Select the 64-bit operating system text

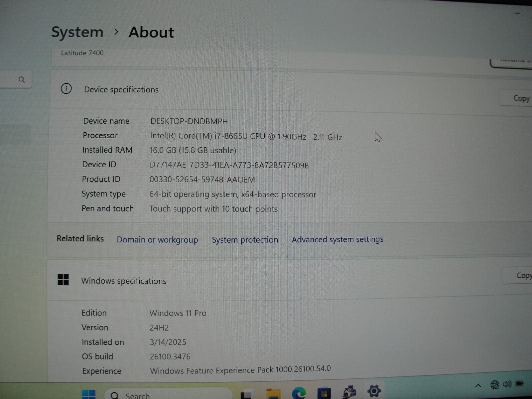(x=233, y=194)
